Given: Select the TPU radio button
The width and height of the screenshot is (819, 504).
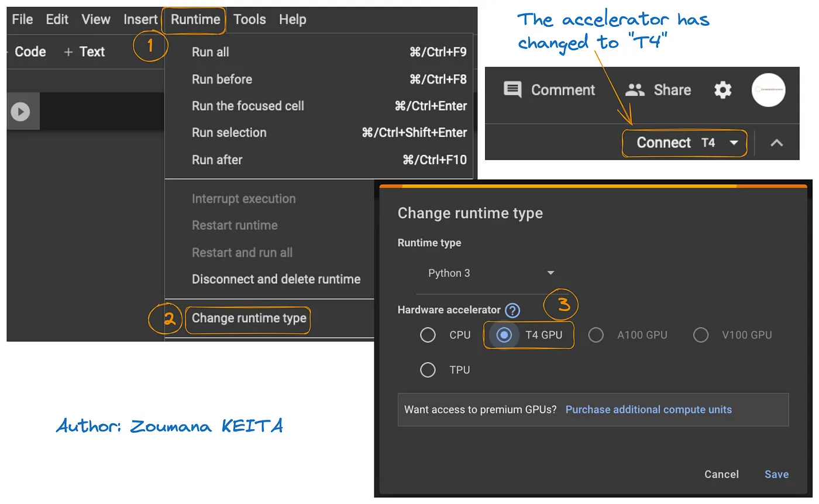Looking at the screenshot, I should point(428,370).
